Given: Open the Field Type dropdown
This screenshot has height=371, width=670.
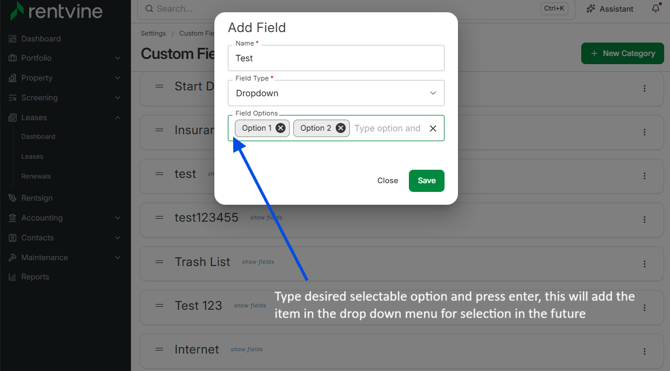Looking at the screenshot, I should [x=336, y=93].
